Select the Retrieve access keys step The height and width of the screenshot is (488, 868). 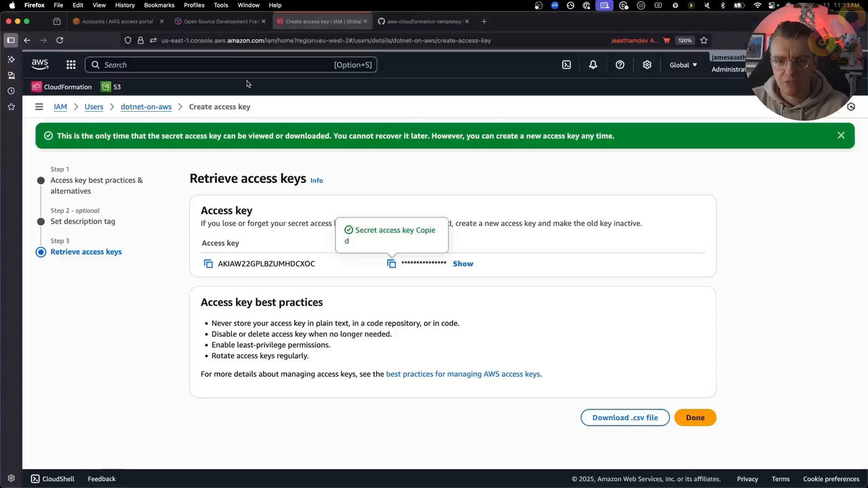point(86,251)
